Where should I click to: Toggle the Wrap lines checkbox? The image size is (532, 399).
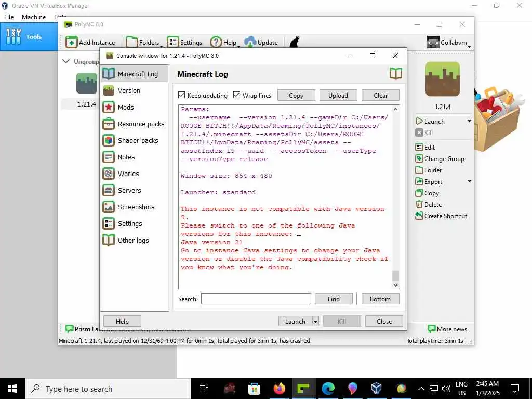point(236,95)
